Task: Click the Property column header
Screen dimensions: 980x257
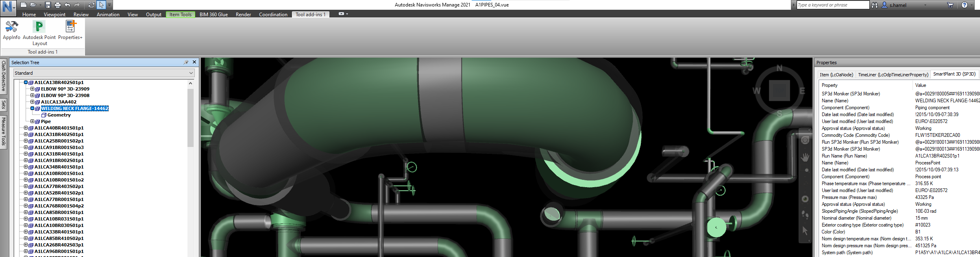Action: 830,85
